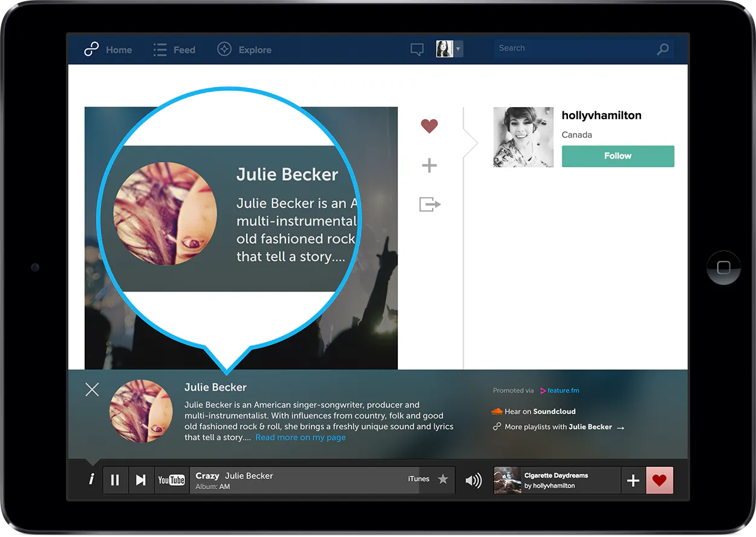756x537 pixels.
Task: Click 'by hollyvhamilton' in the player
Action: coord(549,486)
